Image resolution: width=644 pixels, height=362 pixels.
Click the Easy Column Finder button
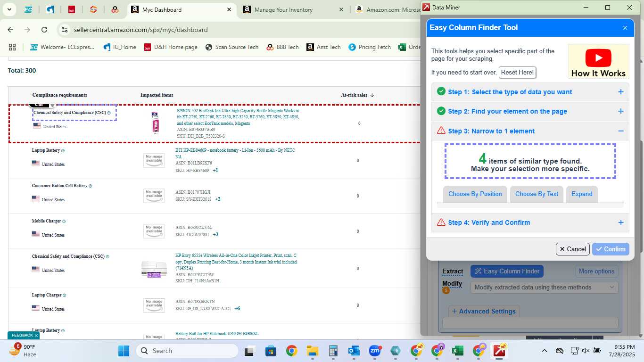pos(507,271)
